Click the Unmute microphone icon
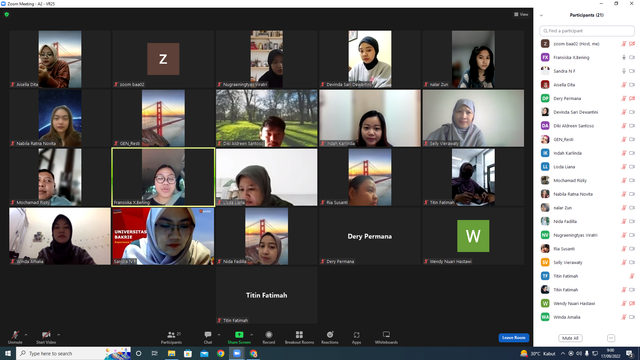The width and height of the screenshot is (640, 360). point(15,335)
